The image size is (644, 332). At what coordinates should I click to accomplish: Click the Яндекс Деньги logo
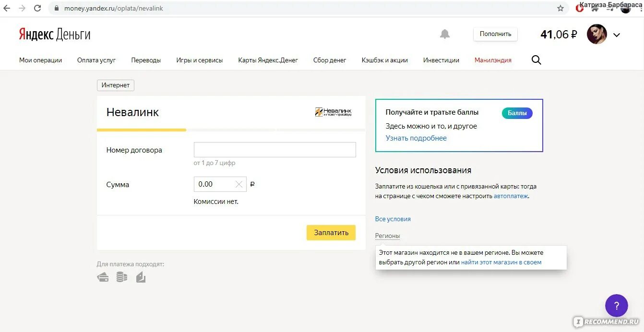click(x=55, y=34)
